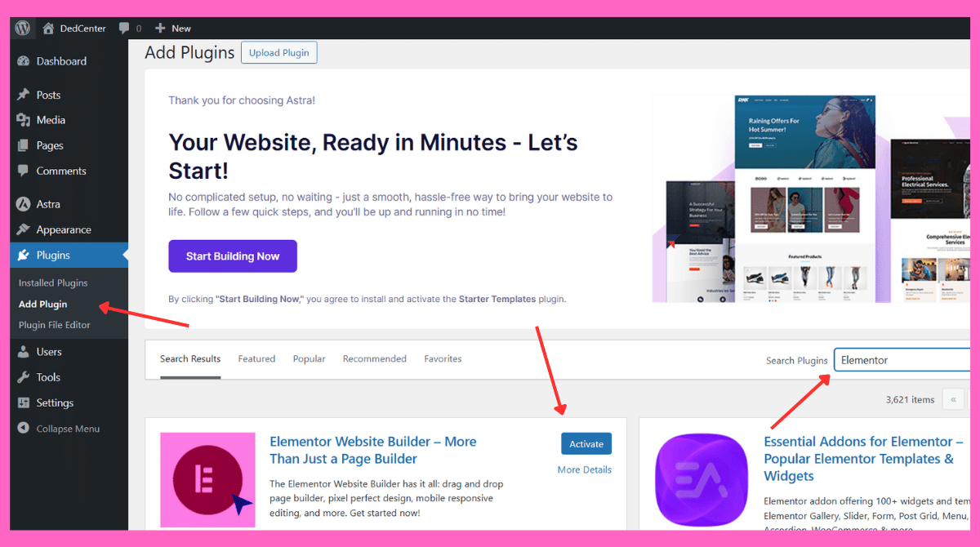This screenshot has height=547, width=980.
Task: Open the Appearance brush menu
Action: (23, 229)
